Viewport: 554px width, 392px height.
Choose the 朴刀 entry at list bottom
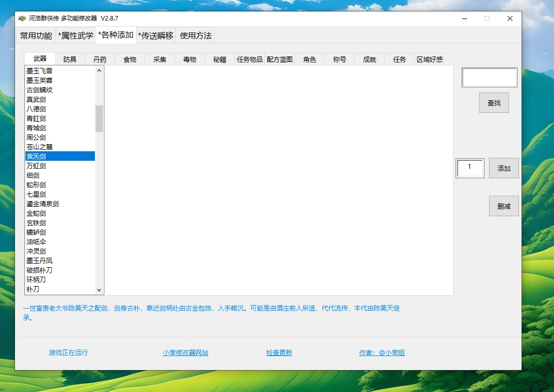pos(60,289)
